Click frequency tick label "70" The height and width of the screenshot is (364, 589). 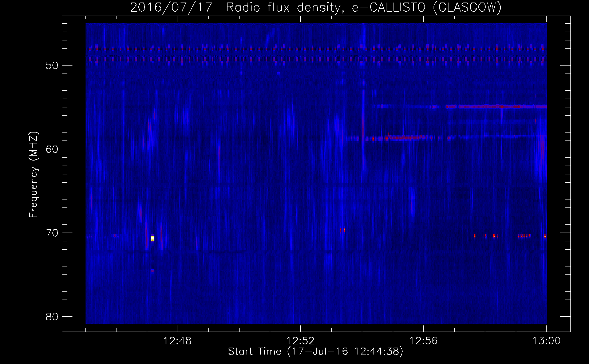[52, 233]
